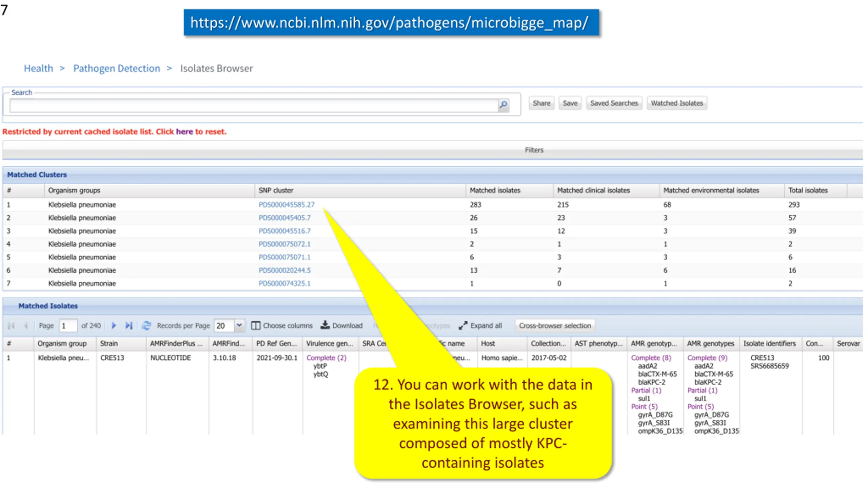Click the search magnifier icon
868x488 pixels.
point(504,105)
